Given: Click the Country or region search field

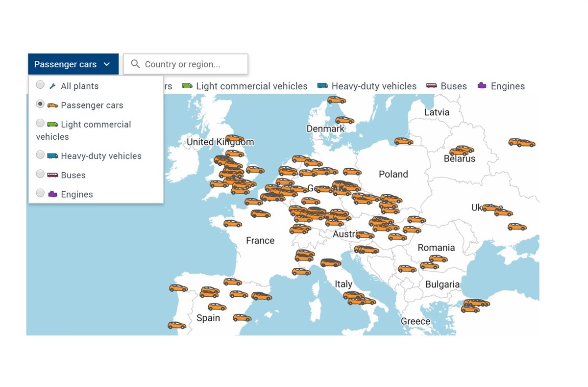Looking at the screenshot, I should point(192,64).
